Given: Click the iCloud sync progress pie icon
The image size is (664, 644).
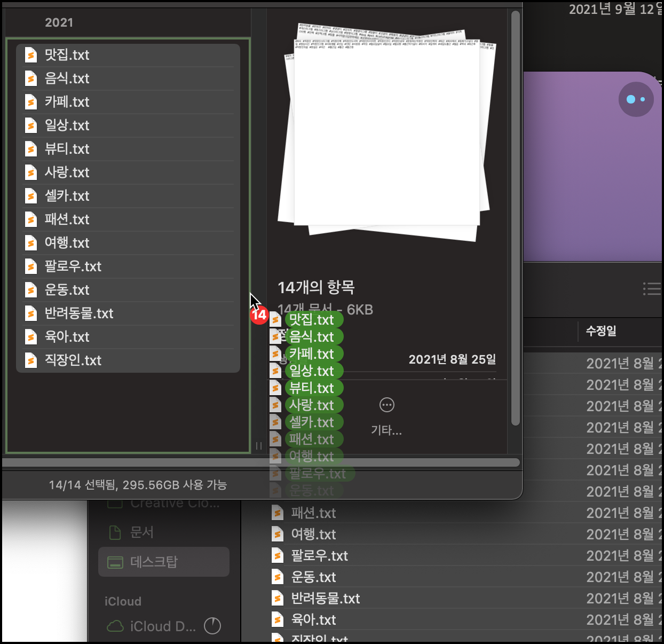Looking at the screenshot, I should pos(212,626).
